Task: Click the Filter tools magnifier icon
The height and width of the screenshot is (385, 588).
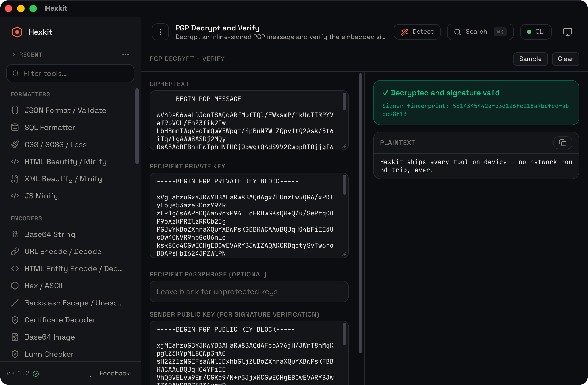Action: pyautogui.click(x=16, y=73)
